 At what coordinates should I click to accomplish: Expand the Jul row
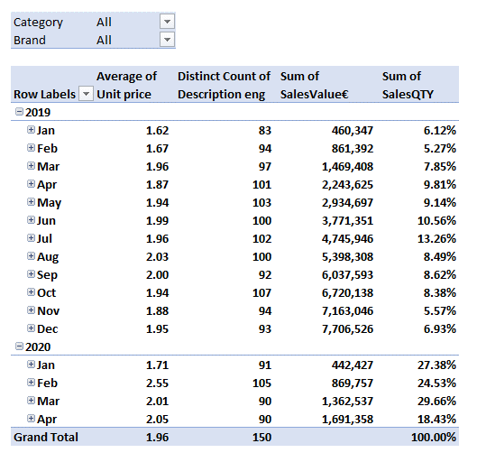pyautogui.click(x=31, y=238)
